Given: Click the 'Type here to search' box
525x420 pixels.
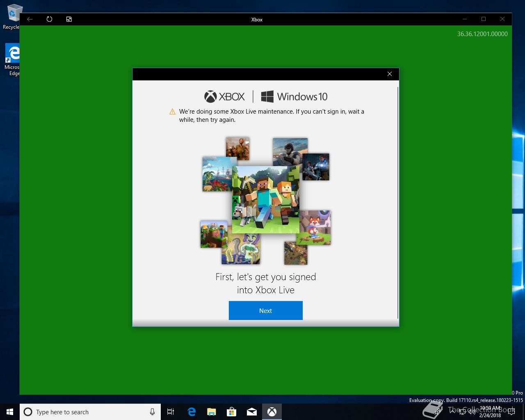Looking at the screenshot, I should coord(90,412).
